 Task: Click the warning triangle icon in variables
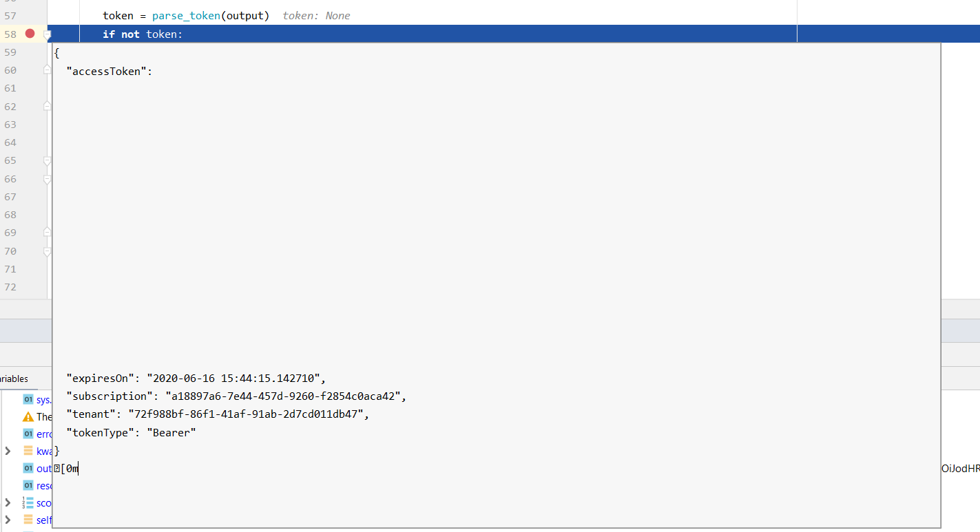pos(28,417)
